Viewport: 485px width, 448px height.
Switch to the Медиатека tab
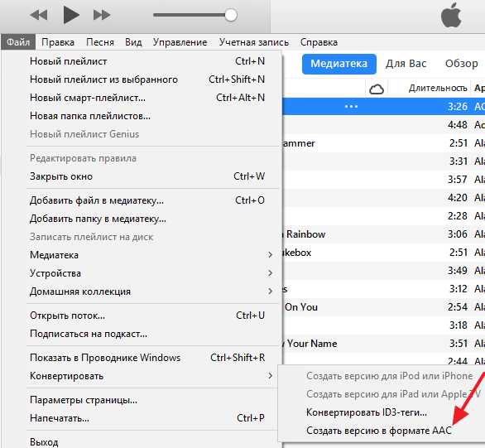tap(339, 64)
